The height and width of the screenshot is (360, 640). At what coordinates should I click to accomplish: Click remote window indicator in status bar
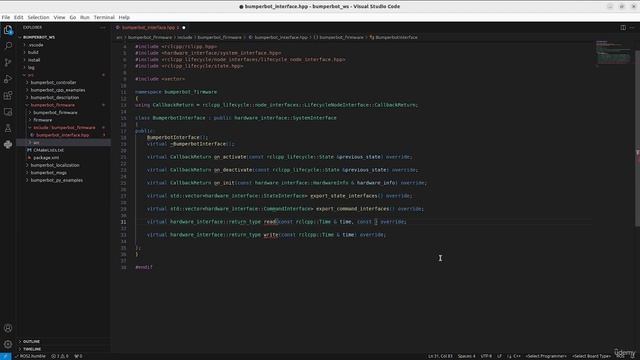click(5, 356)
